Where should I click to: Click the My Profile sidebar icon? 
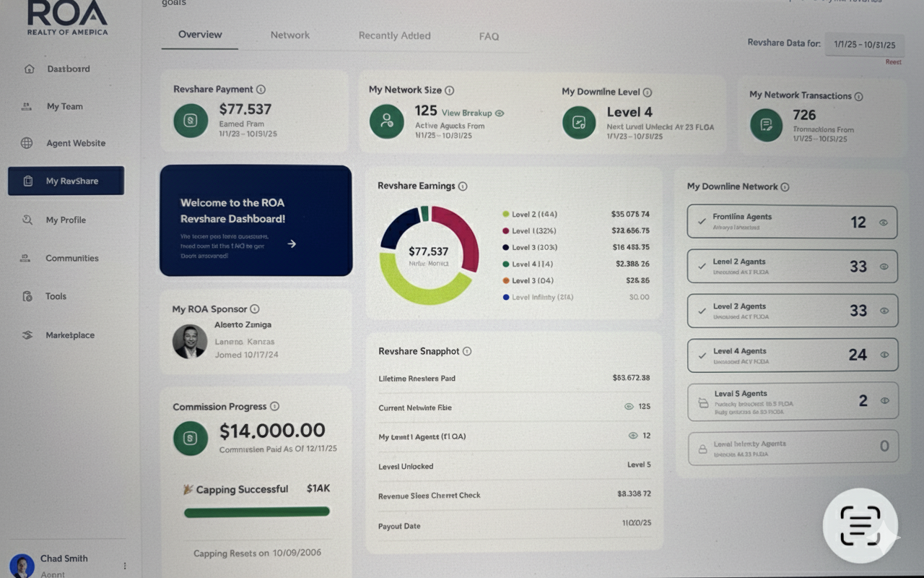[27, 220]
